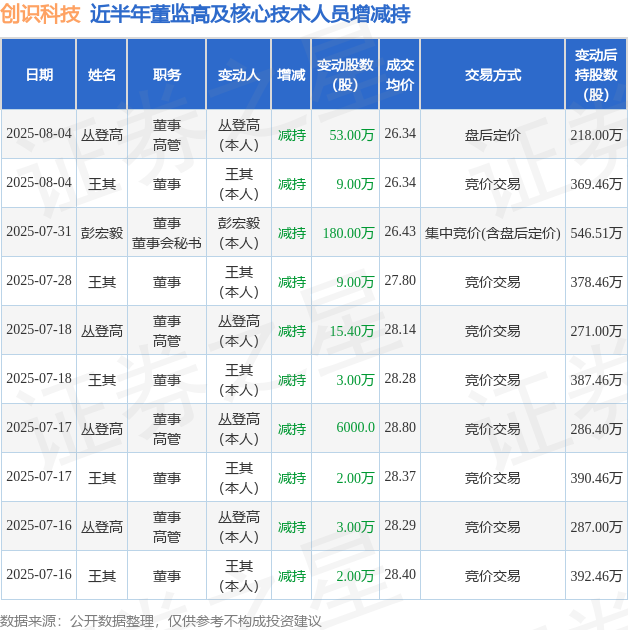
Task: Click the holdings value 390.46万
Action: (x=596, y=478)
